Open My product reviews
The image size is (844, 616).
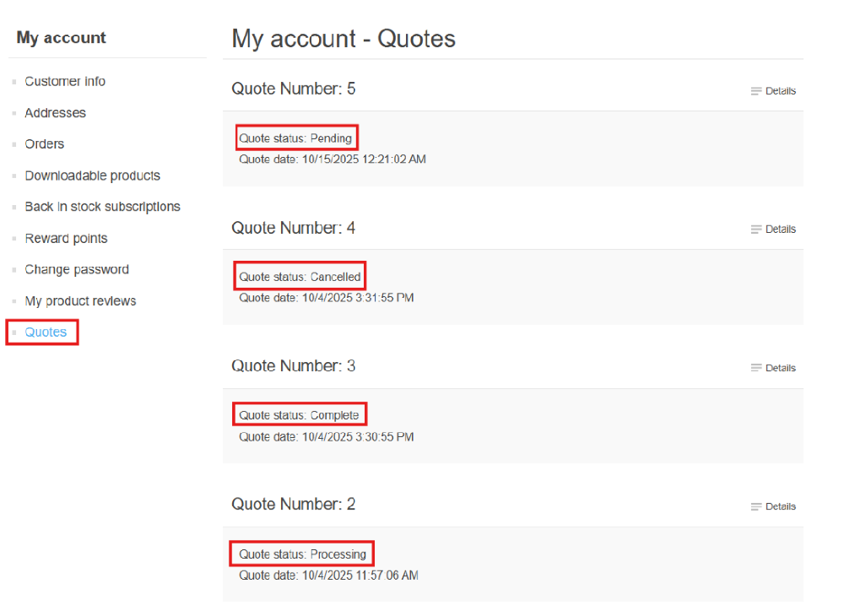pyautogui.click(x=80, y=301)
